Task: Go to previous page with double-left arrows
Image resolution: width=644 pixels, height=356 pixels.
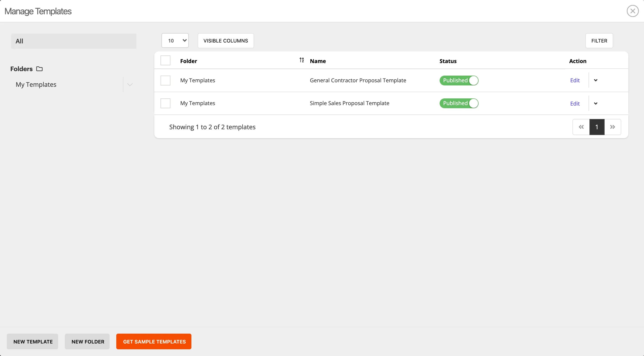Action: click(x=581, y=127)
